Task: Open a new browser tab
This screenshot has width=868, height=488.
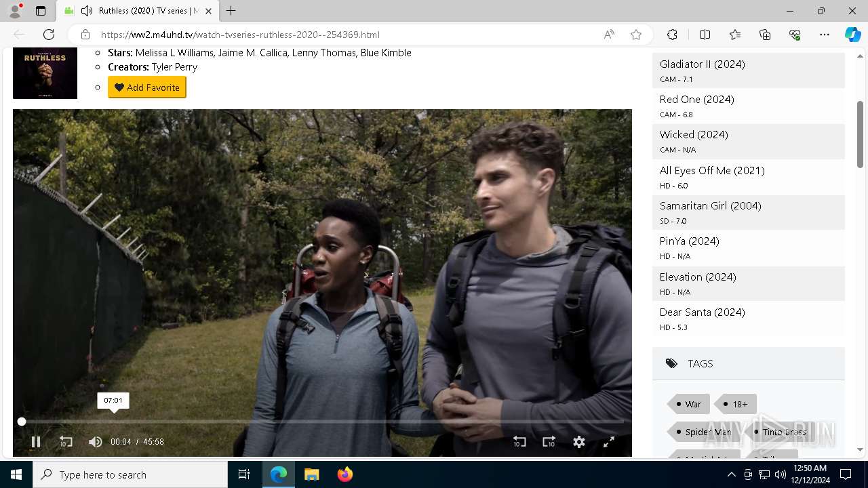Action: click(231, 11)
